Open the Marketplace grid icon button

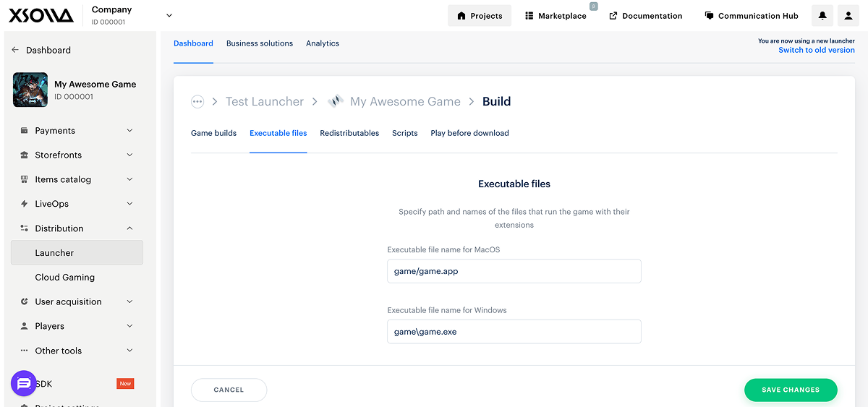[556, 16]
